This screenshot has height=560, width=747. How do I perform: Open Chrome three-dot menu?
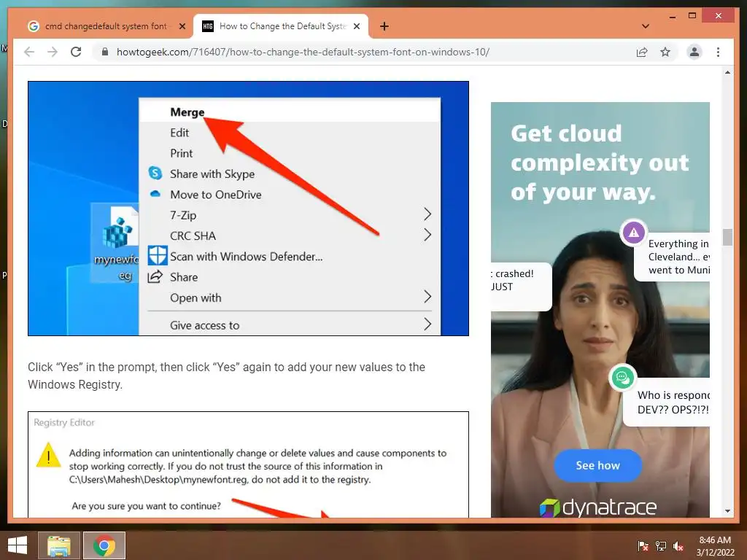pyautogui.click(x=718, y=52)
